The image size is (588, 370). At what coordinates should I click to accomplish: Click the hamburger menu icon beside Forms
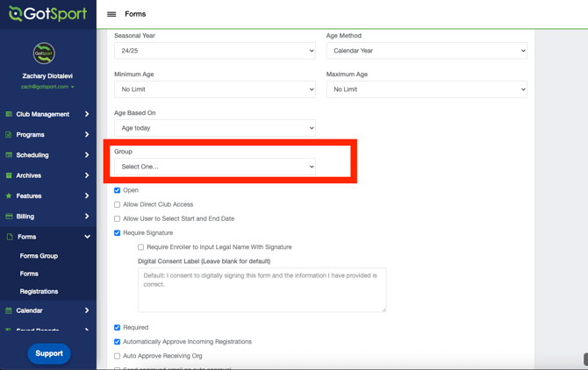(x=111, y=14)
